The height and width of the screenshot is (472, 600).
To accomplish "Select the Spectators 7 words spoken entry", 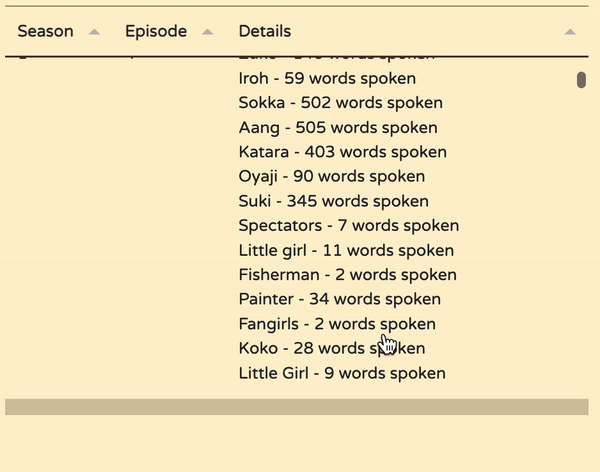I will [x=348, y=226].
